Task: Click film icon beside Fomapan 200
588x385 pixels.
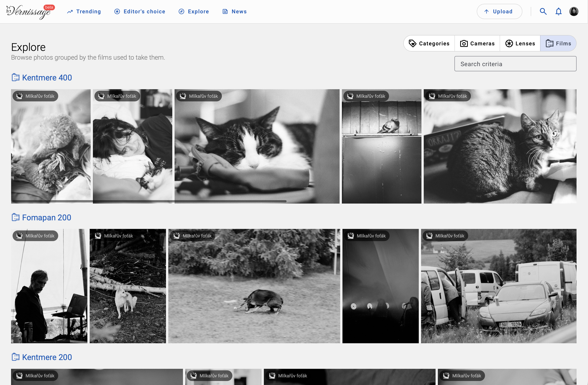Action: 16,217
